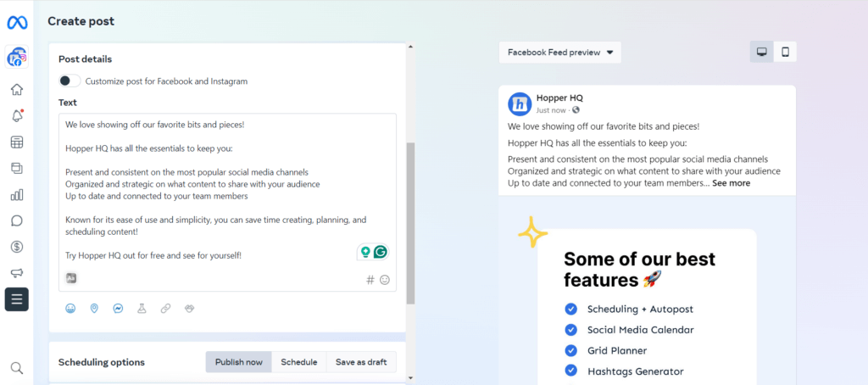Select the Publish now option

click(238, 362)
